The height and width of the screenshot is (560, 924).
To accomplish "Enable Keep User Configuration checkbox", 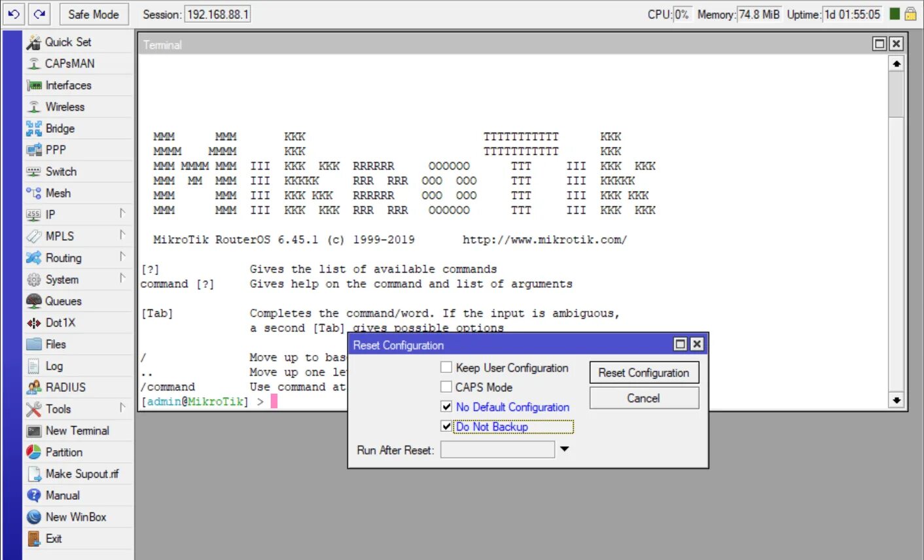I will (x=446, y=368).
